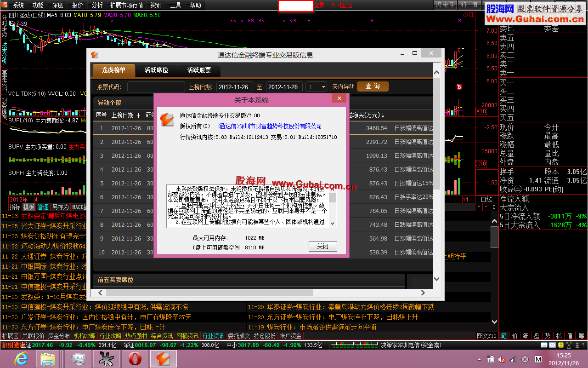The height and width of the screenshot is (368, 588).
Task: Click the 行情 button at top right
Action: 469,5
